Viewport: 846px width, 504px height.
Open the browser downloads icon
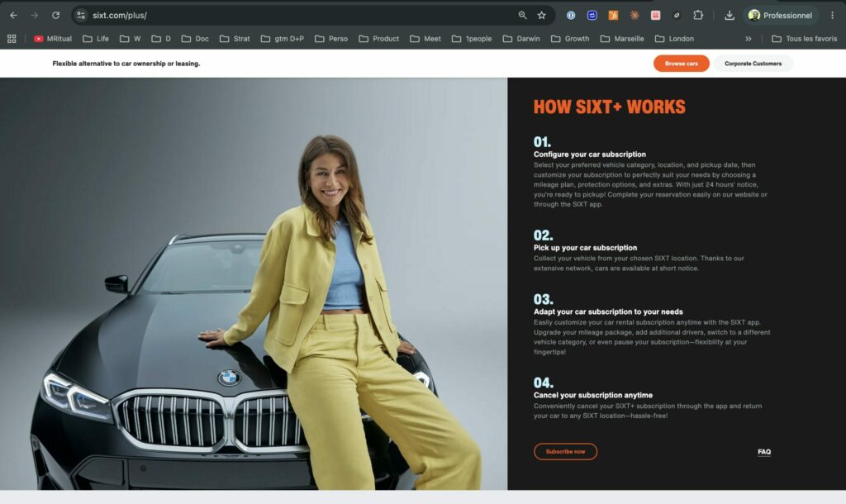730,15
